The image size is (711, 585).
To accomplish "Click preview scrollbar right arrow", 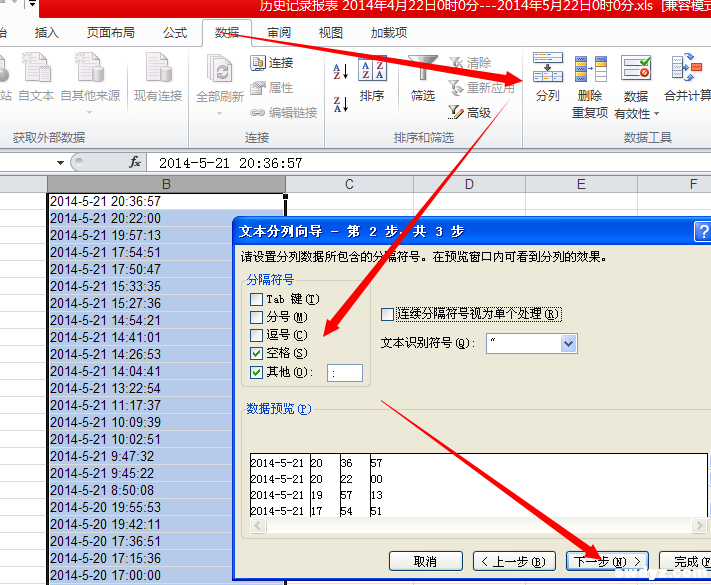I will [x=699, y=526].
